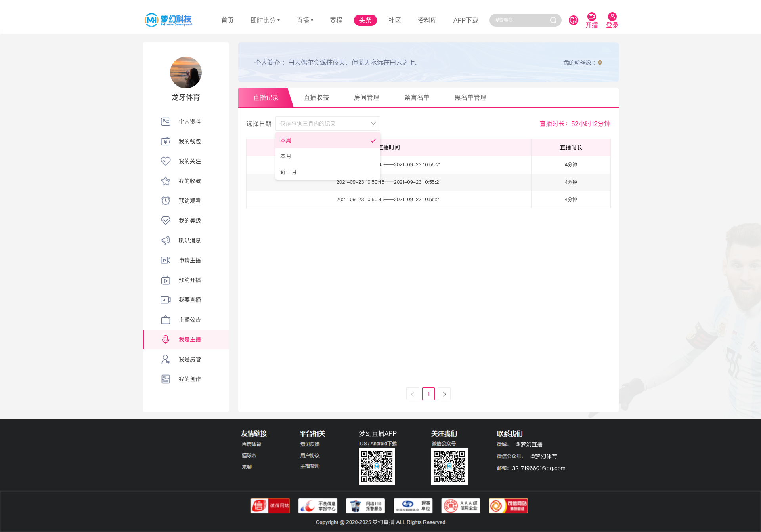Switch to the 直播收益 tab
Screen dimensions: 761x532
(316, 97)
